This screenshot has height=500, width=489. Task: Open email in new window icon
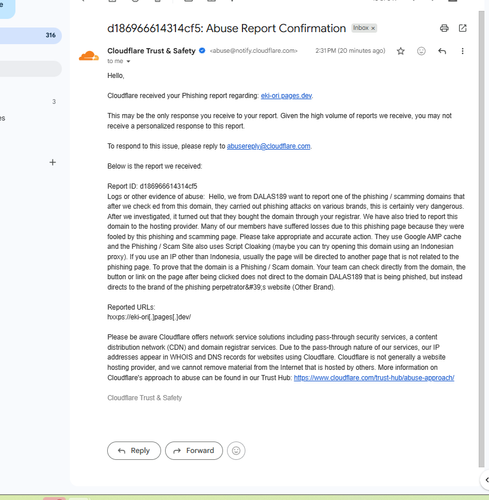pos(463,28)
